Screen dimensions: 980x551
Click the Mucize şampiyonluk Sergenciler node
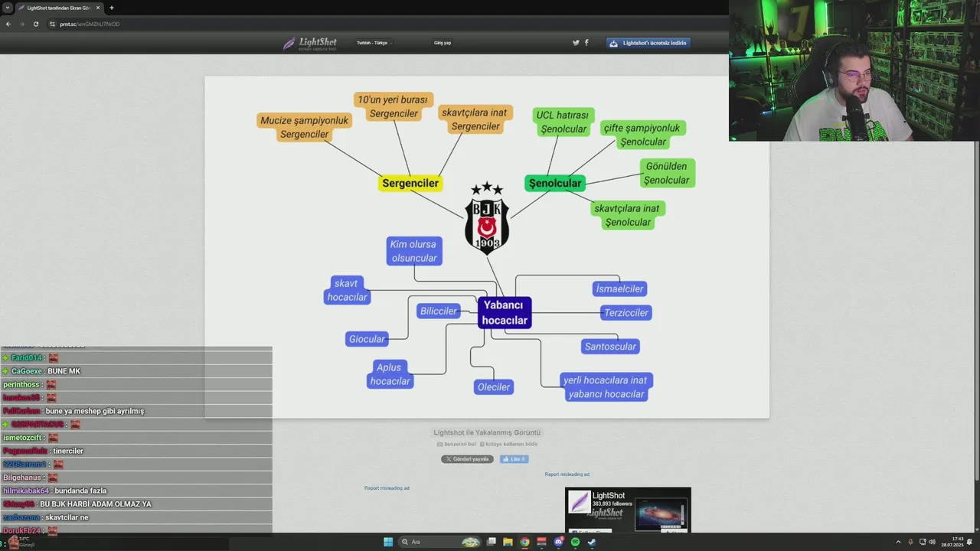[x=304, y=127]
